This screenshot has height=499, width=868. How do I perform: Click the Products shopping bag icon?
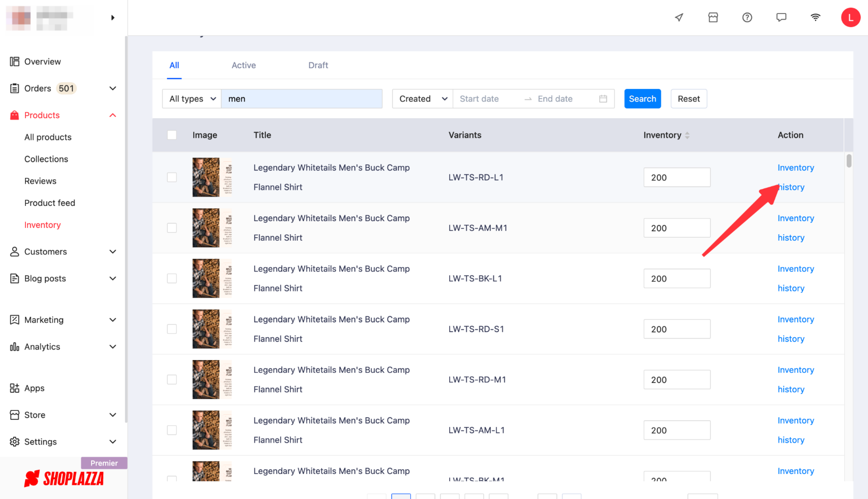pyautogui.click(x=15, y=115)
